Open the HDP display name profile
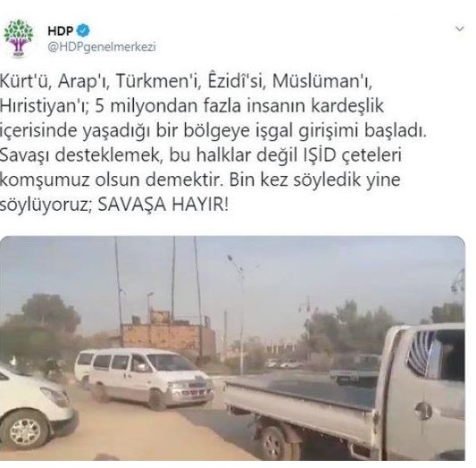Image resolution: width=476 pixels, height=468 pixels. tap(60, 30)
